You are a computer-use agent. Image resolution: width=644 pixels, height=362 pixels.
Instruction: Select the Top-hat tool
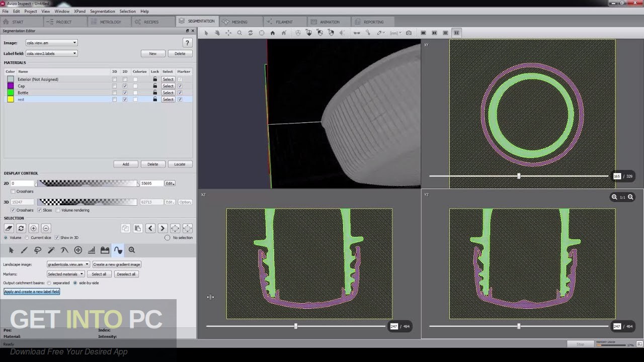[105, 250]
